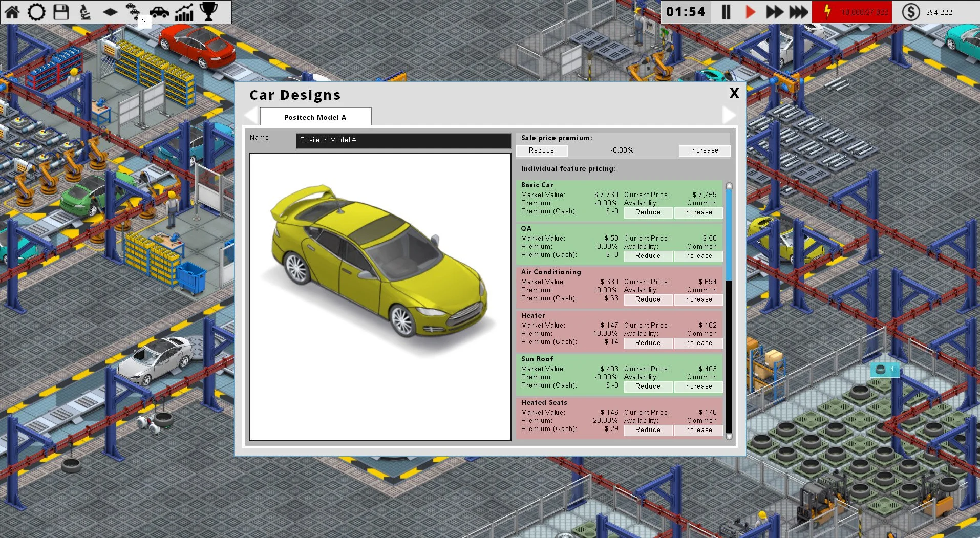This screenshot has height=538, width=980.
Task: Open achievements via the trophy icon
Action: click(x=208, y=11)
